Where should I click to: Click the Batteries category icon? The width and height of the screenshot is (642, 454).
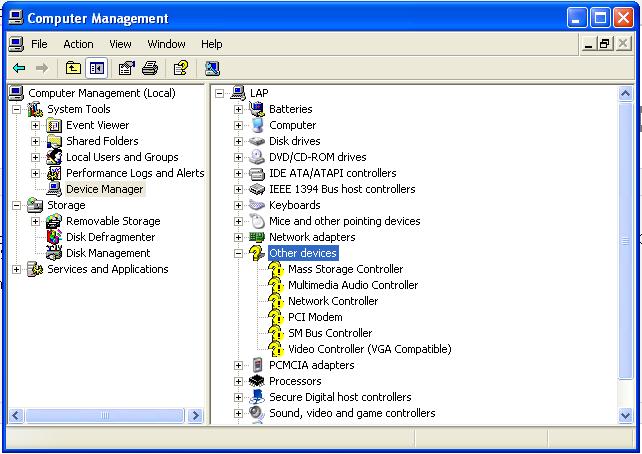coord(257,109)
